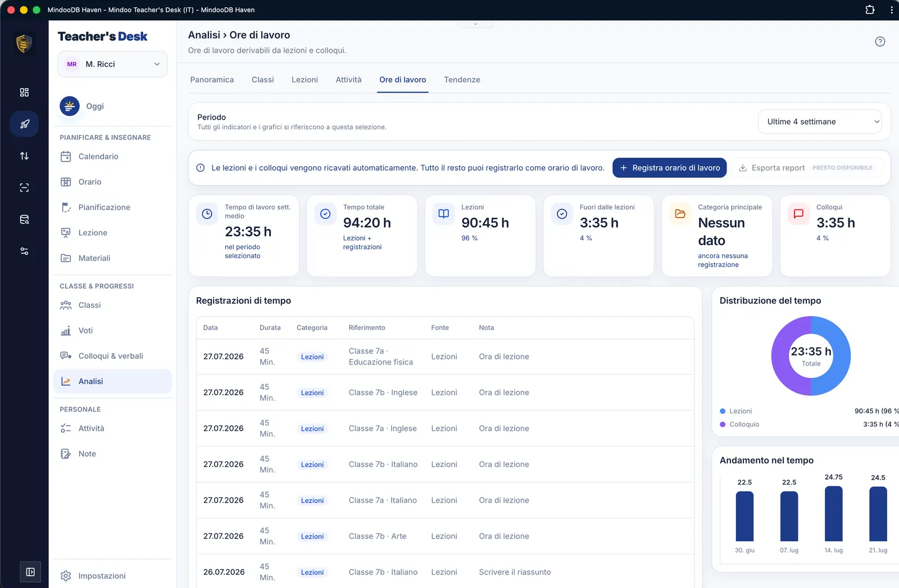Switch to the Panoramica tab

(x=212, y=80)
